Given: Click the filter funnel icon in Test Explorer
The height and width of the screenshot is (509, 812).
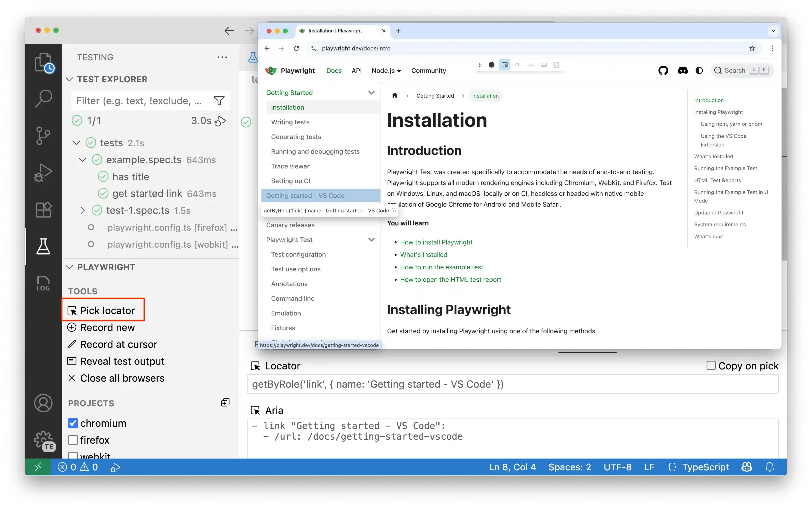Looking at the screenshot, I should tap(219, 100).
